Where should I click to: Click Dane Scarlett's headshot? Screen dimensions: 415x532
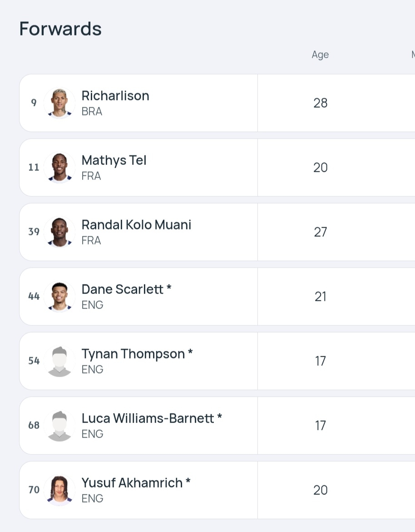pyautogui.click(x=59, y=297)
